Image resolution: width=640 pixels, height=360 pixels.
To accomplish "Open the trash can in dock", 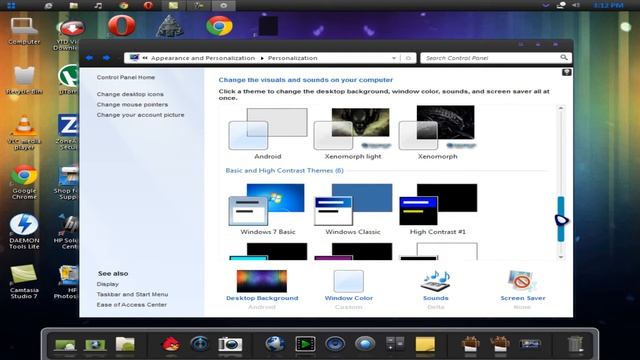I will click(575, 344).
